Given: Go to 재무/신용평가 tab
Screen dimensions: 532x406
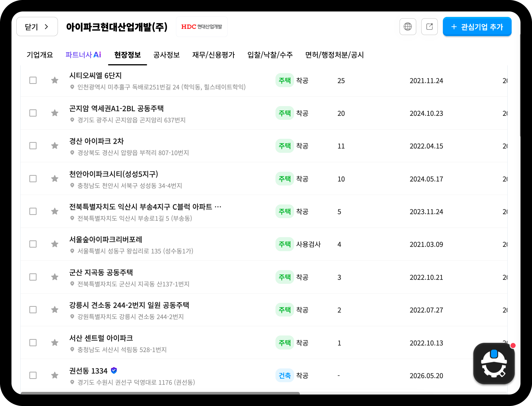Looking at the screenshot, I should [214, 55].
